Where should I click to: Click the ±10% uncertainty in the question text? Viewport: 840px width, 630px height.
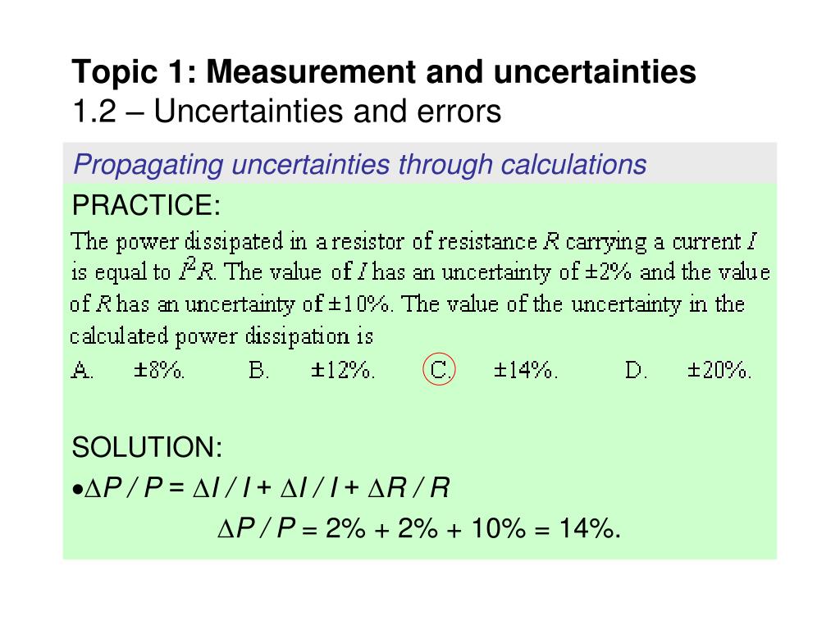click(360, 304)
